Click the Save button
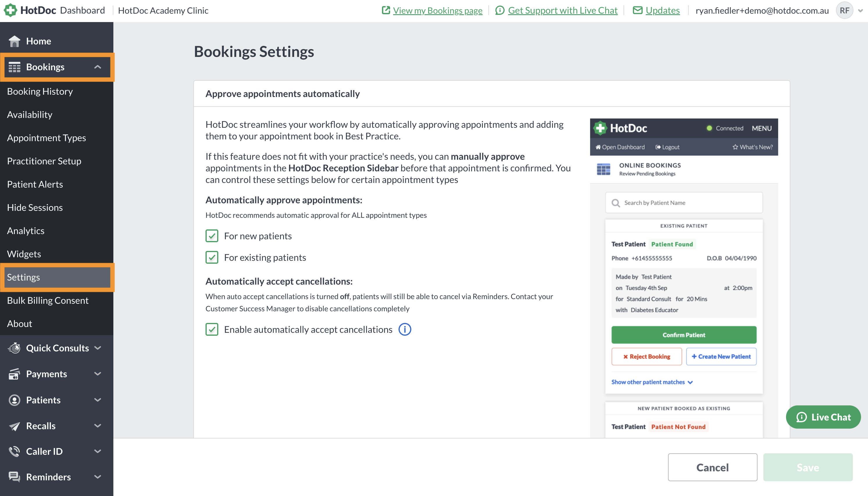This screenshot has height=496, width=868. (x=808, y=467)
